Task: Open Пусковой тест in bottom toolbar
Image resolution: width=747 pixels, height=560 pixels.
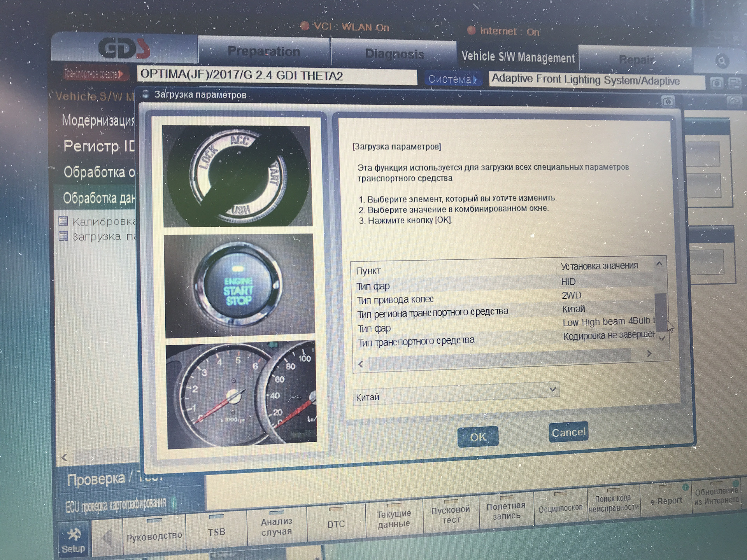Action: [451, 514]
